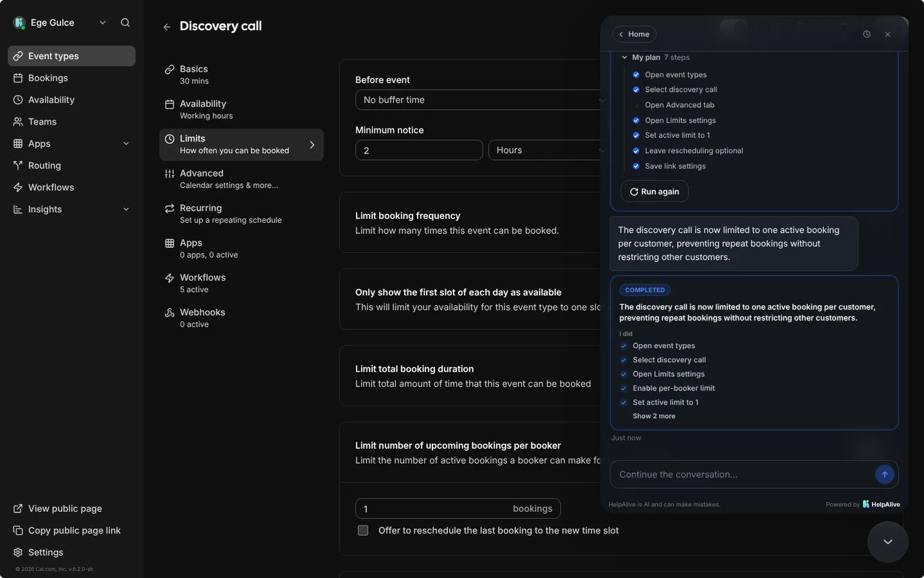Click the Continue the conversation input
Image resolution: width=924 pixels, height=578 pixels.
pos(742,475)
